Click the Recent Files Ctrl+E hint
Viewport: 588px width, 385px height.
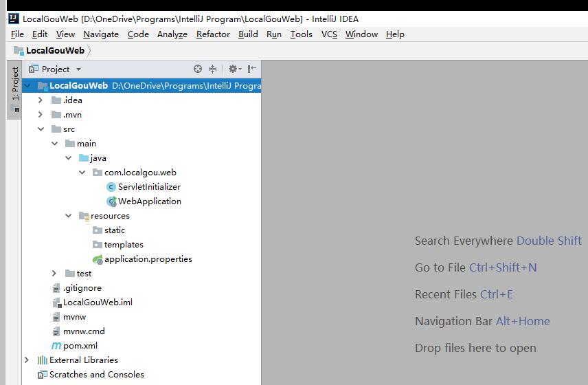coord(464,294)
